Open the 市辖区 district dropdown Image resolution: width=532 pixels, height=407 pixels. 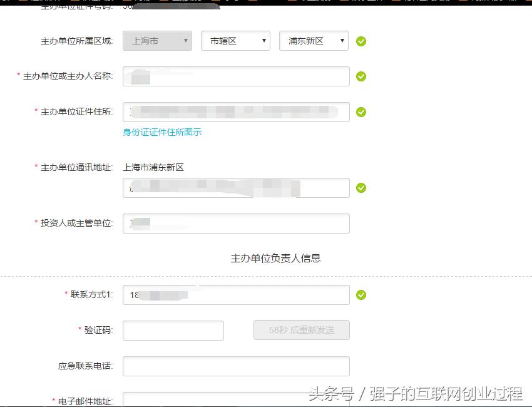point(235,41)
